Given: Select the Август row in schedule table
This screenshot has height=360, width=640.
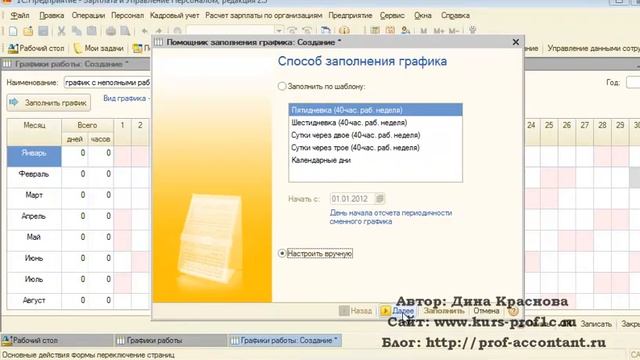Looking at the screenshot, I should 34,301.
